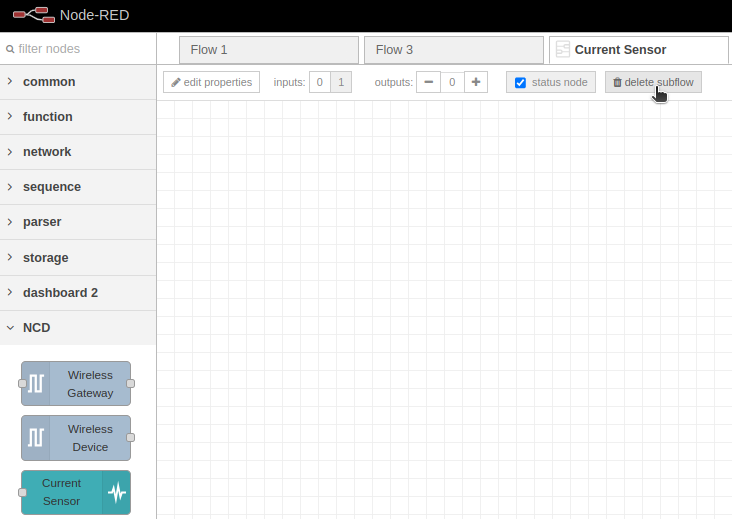Open edit properties for the subflow
The width and height of the screenshot is (732, 519).
point(211,82)
